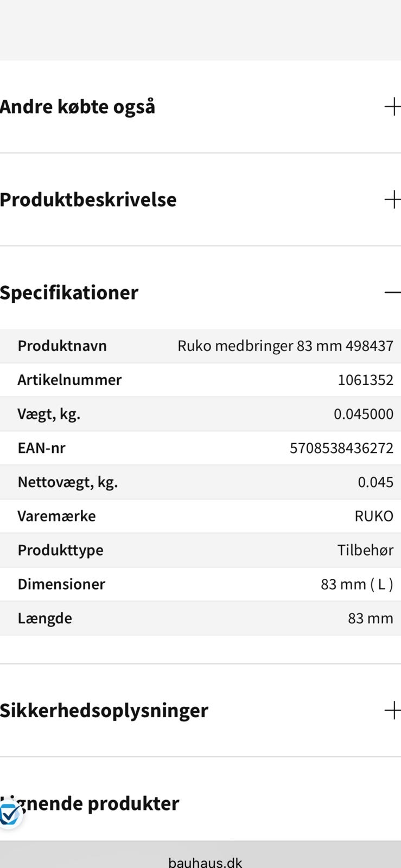Select the "Længde" row label

click(44, 618)
